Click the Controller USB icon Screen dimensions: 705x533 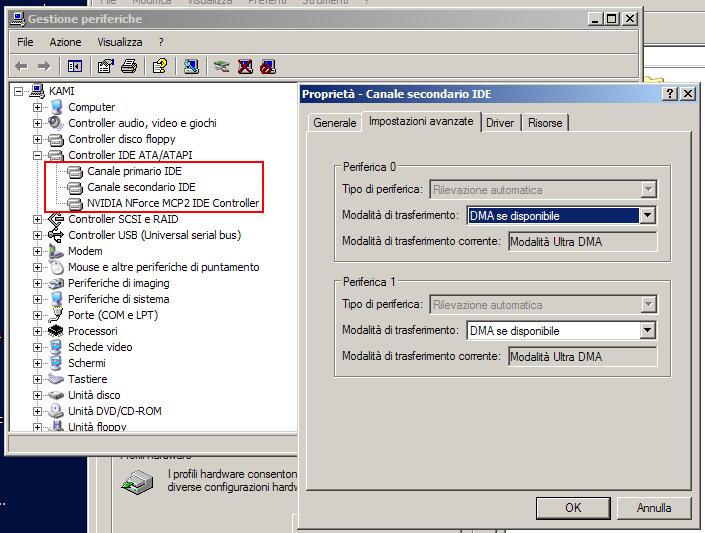click(56, 235)
